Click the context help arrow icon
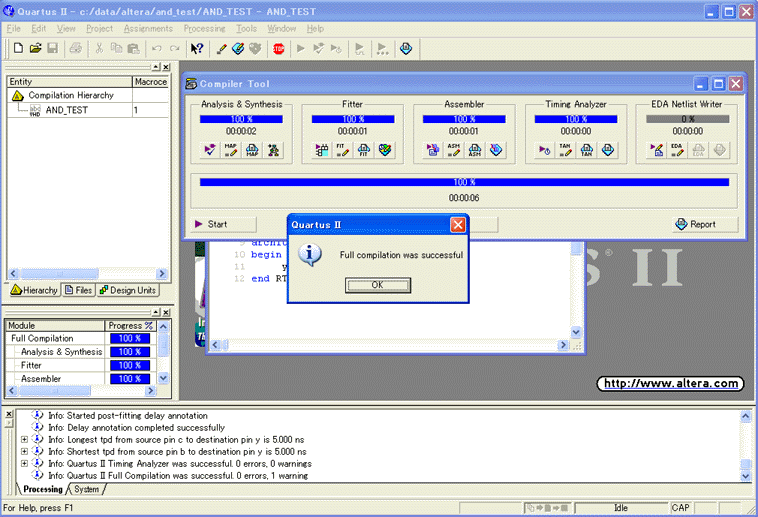 (197, 48)
